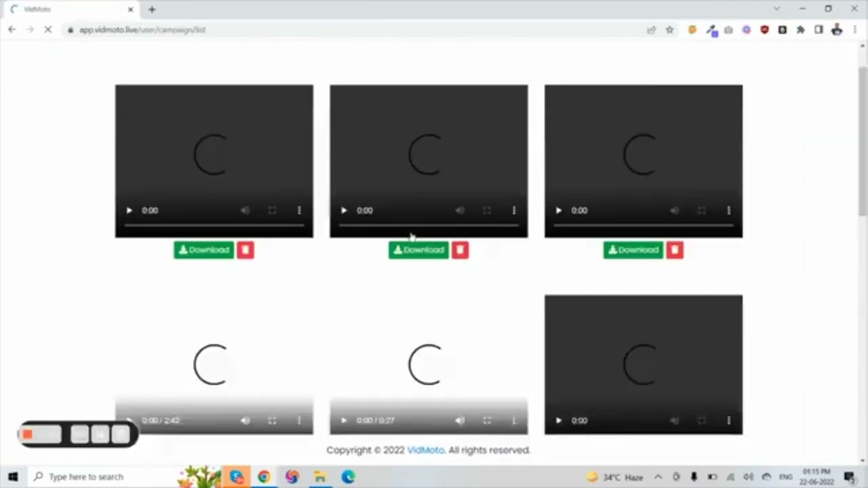
Task: Open the camera screenshot extension
Action: (728, 30)
